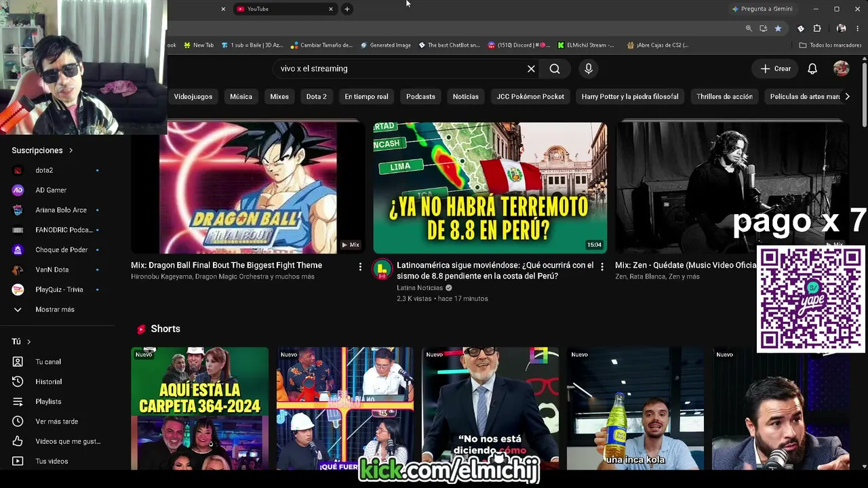Play the terremoto de 8.8 en Perú thumbnail

tap(490, 188)
